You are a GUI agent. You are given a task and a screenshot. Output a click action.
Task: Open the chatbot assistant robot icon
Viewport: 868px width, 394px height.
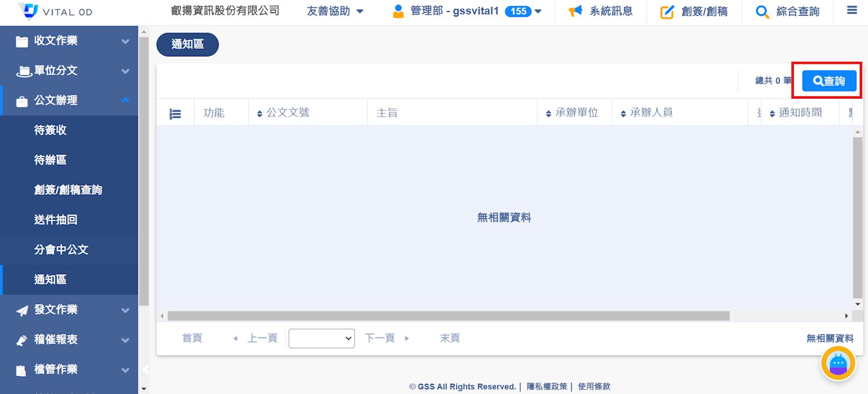(838, 363)
